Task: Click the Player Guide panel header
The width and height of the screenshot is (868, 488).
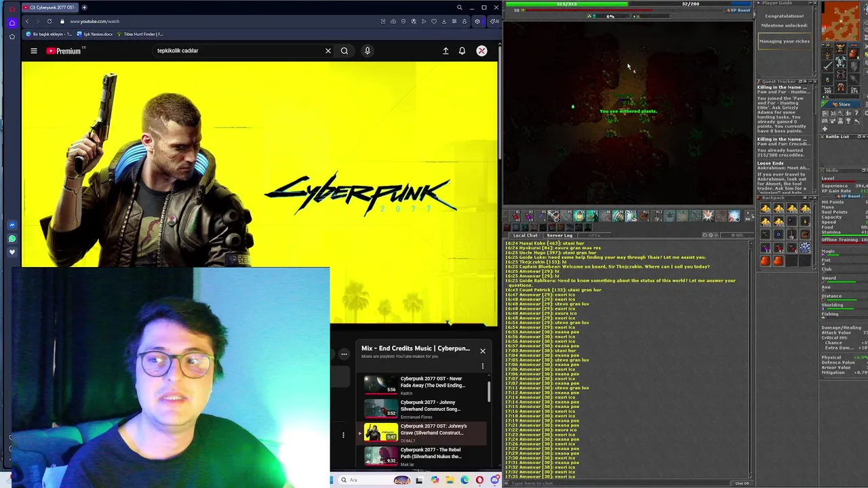Action: [x=787, y=3]
